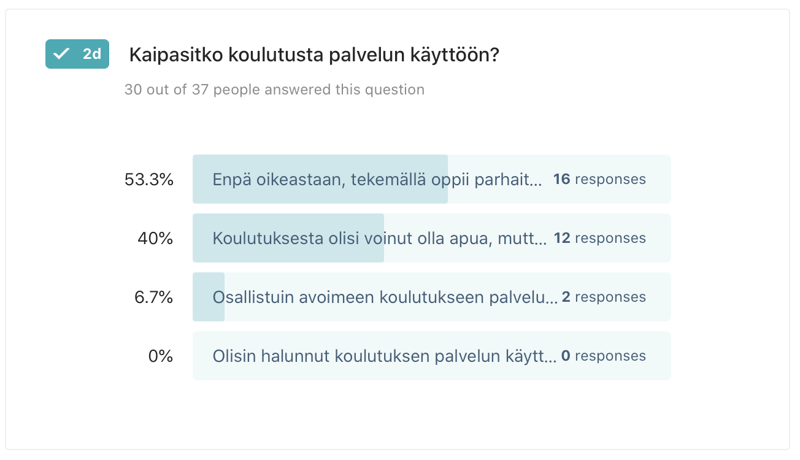The image size is (800, 460).
Task: Open the 'Osallistuin avoimeen koulutukseen' answer bar
Action: click(432, 297)
